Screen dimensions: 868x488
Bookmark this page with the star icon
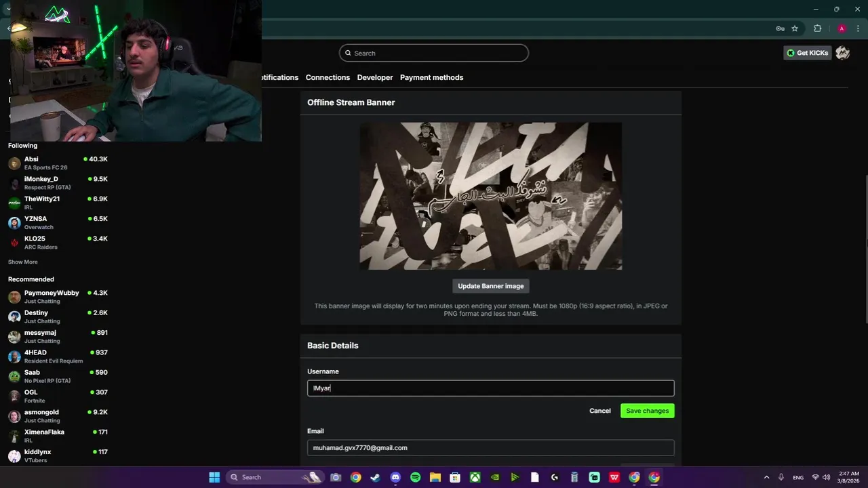[795, 28]
